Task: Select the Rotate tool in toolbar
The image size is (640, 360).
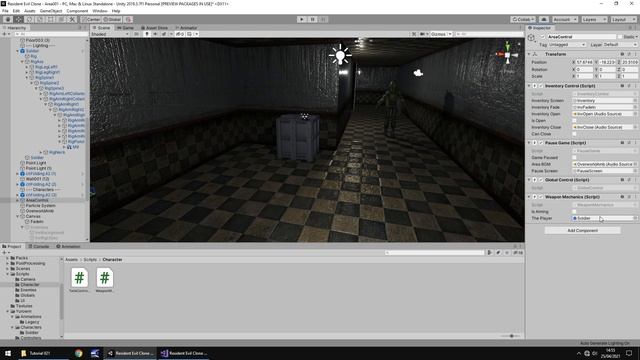Action: (x=29, y=19)
